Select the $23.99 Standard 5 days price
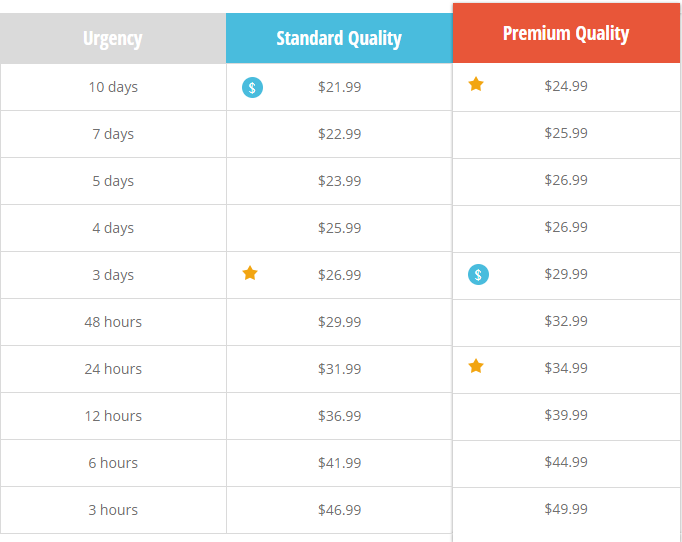Screen dimensions: 682x542 click(x=339, y=181)
